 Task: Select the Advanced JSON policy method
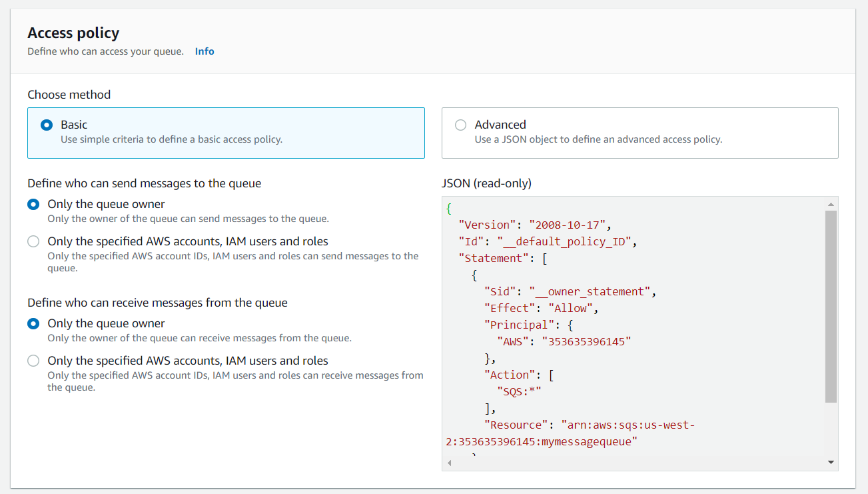pos(640,133)
